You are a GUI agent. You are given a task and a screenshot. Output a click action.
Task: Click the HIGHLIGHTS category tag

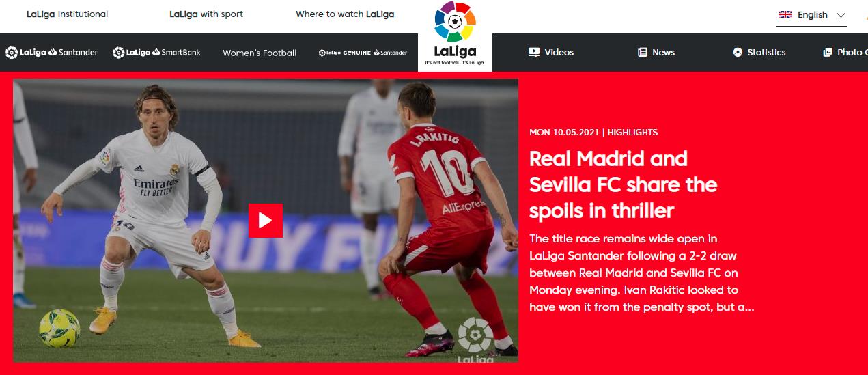coord(632,133)
